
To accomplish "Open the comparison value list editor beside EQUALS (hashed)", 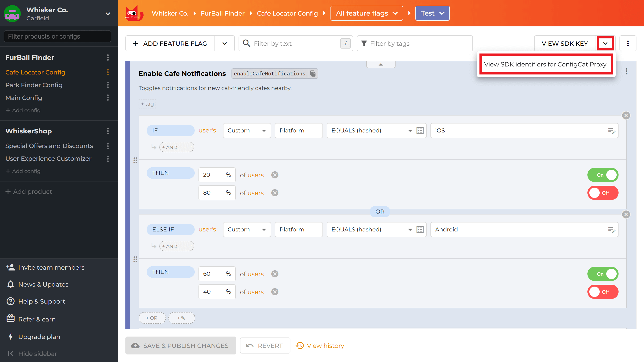I will click(x=420, y=130).
